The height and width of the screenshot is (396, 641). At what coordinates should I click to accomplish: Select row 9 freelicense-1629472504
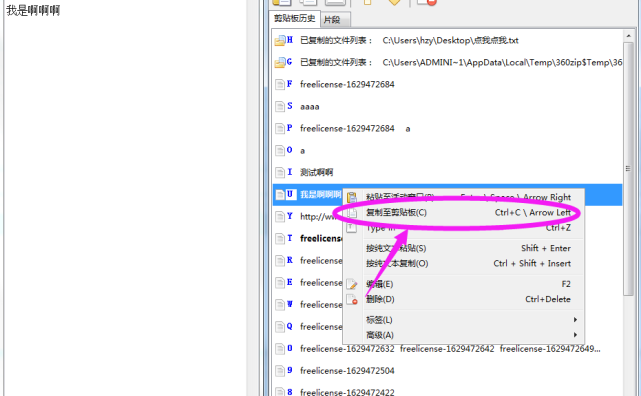coord(447,371)
